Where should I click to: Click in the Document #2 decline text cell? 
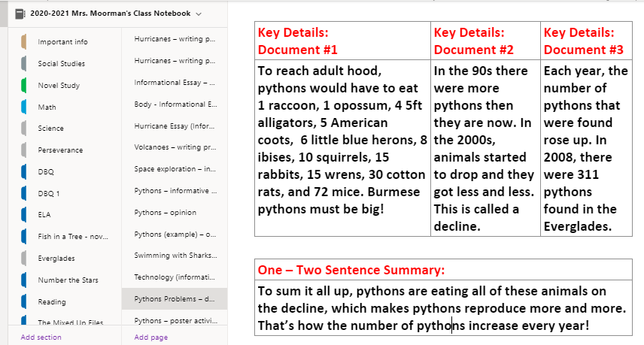click(485, 148)
